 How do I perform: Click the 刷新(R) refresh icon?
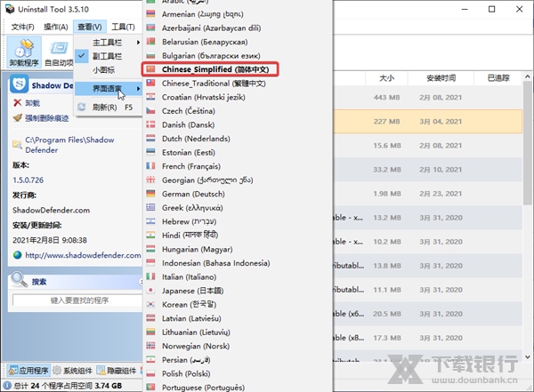83,107
